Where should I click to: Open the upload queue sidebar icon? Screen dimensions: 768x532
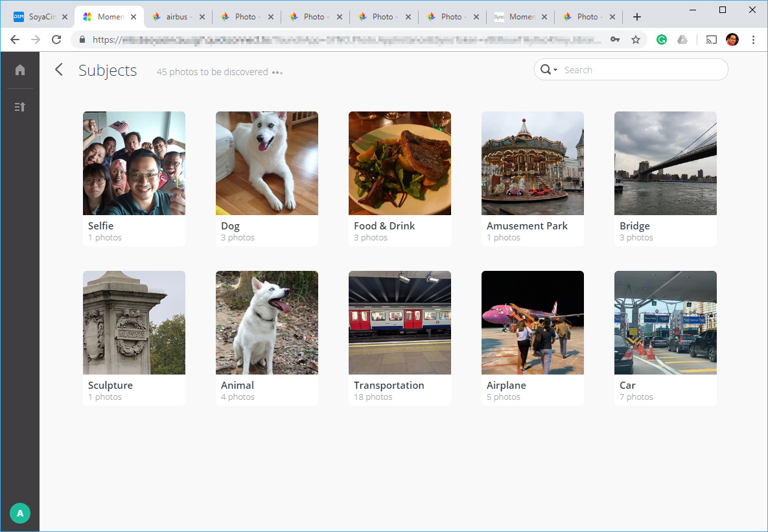pos(20,107)
